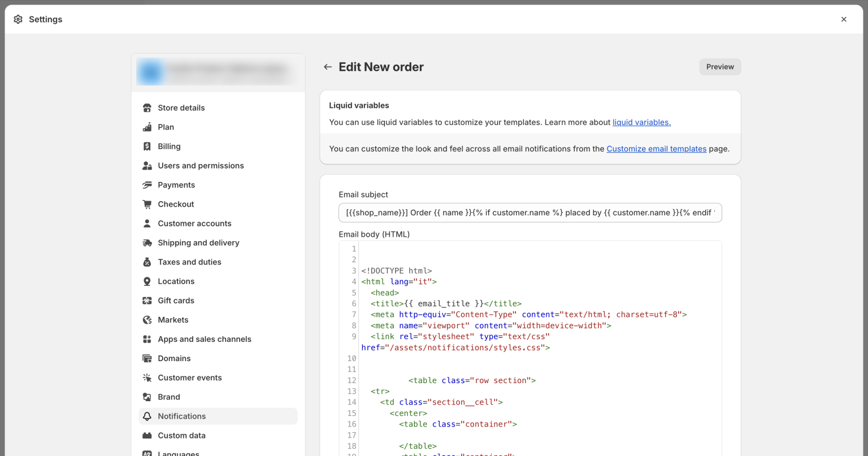The width and height of the screenshot is (868, 456).
Task: Select the Customer events spark icon
Action: point(147,377)
